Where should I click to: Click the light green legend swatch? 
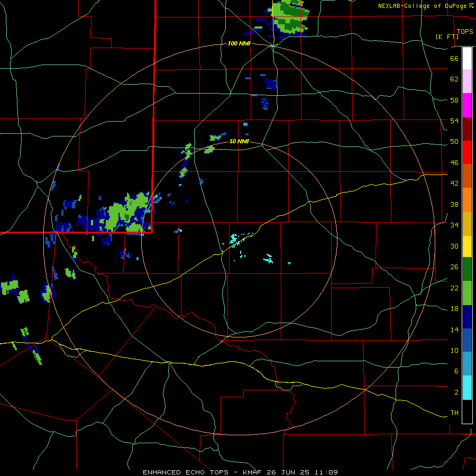tap(467, 293)
